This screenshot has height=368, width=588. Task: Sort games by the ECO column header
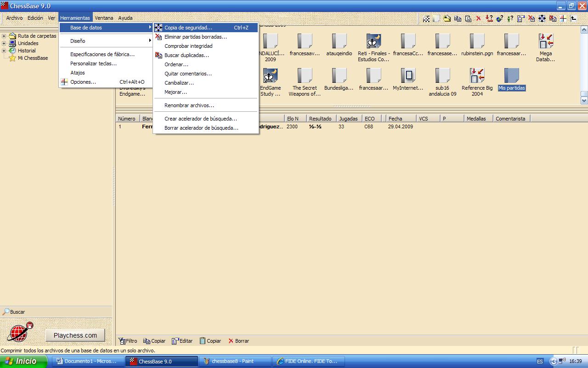tap(373, 119)
